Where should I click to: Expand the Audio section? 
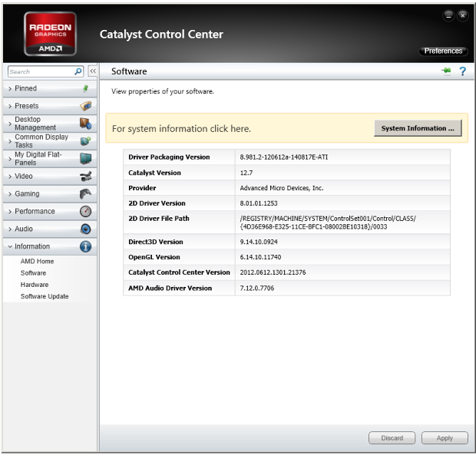point(50,229)
